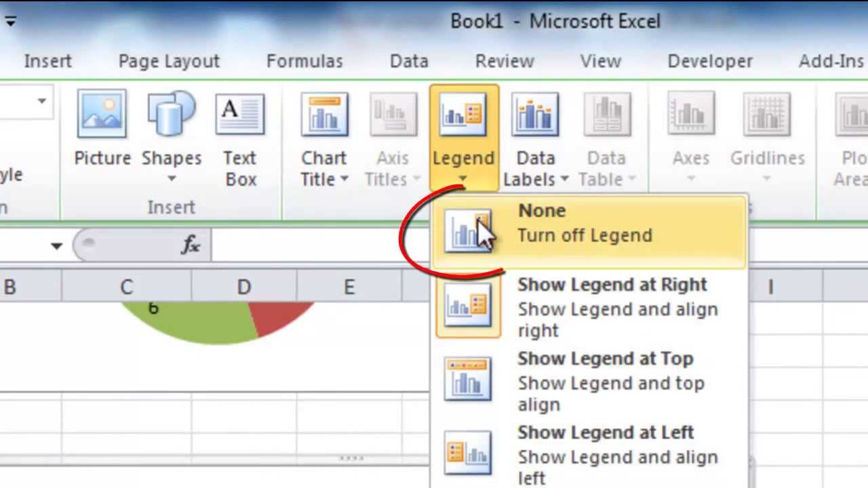This screenshot has height=488, width=868.
Task: Choose Show Legend at Top
Action: [x=590, y=381]
